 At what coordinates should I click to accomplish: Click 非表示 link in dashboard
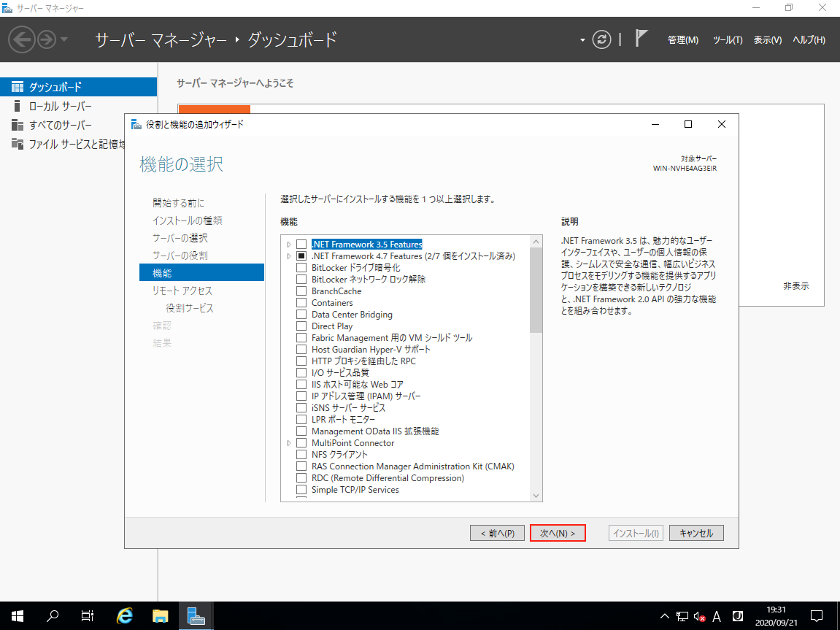[796, 286]
